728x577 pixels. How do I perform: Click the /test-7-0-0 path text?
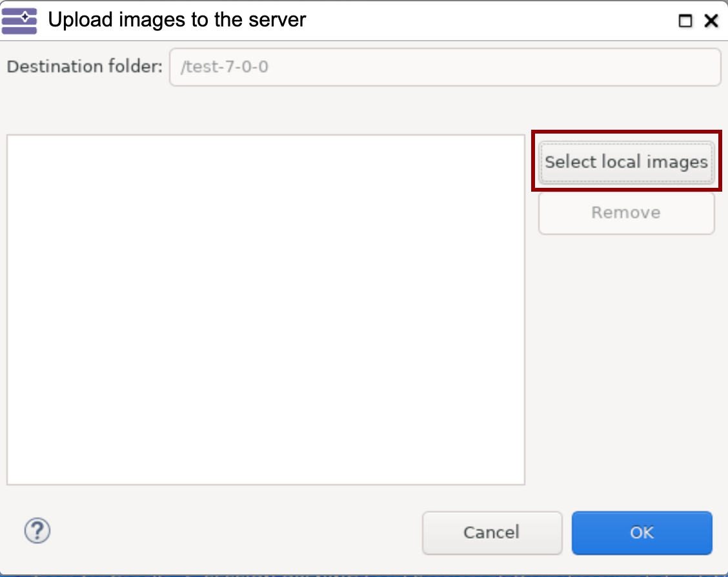[x=224, y=67]
